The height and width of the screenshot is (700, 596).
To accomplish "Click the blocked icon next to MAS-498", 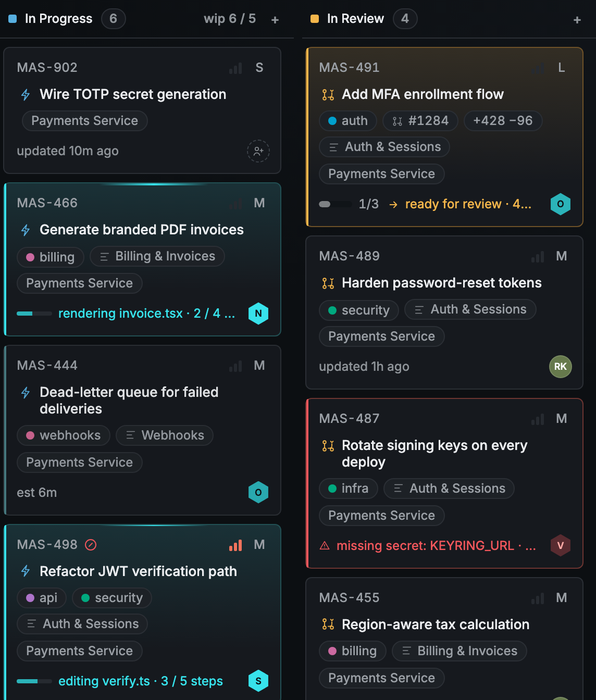I will coord(91,545).
